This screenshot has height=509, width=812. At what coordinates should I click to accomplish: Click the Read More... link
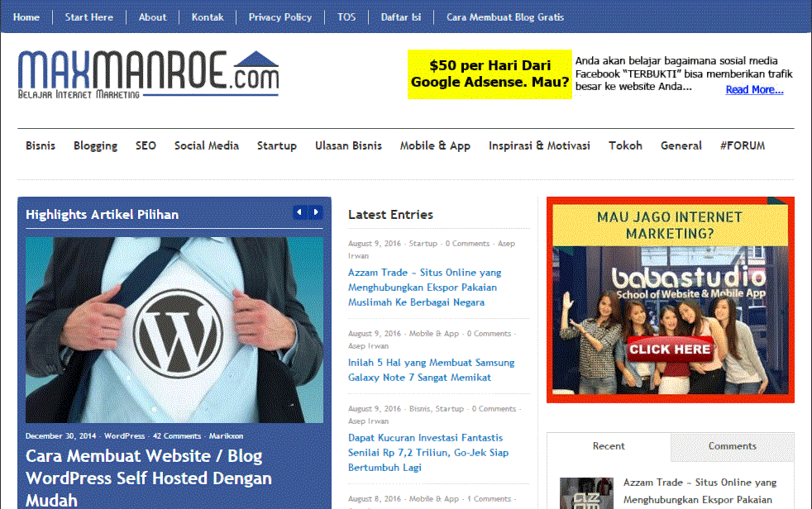point(754,89)
